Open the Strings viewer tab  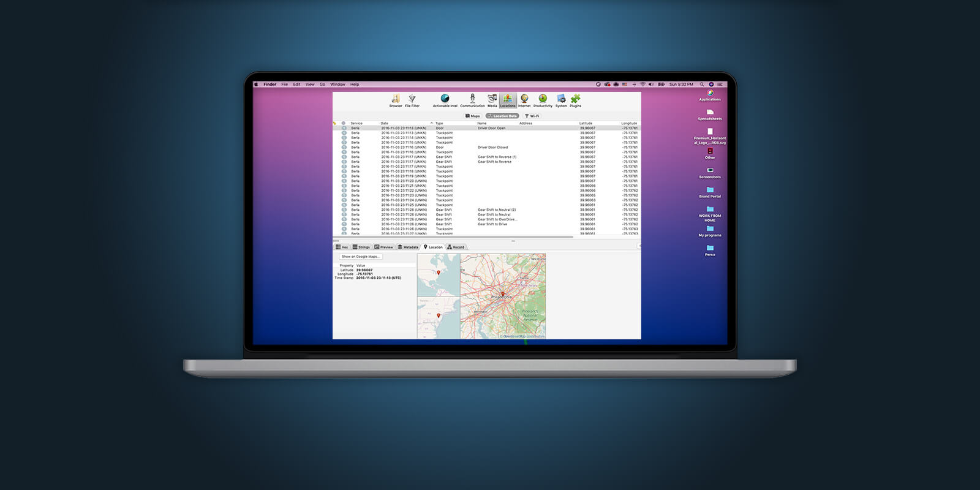(361, 247)
